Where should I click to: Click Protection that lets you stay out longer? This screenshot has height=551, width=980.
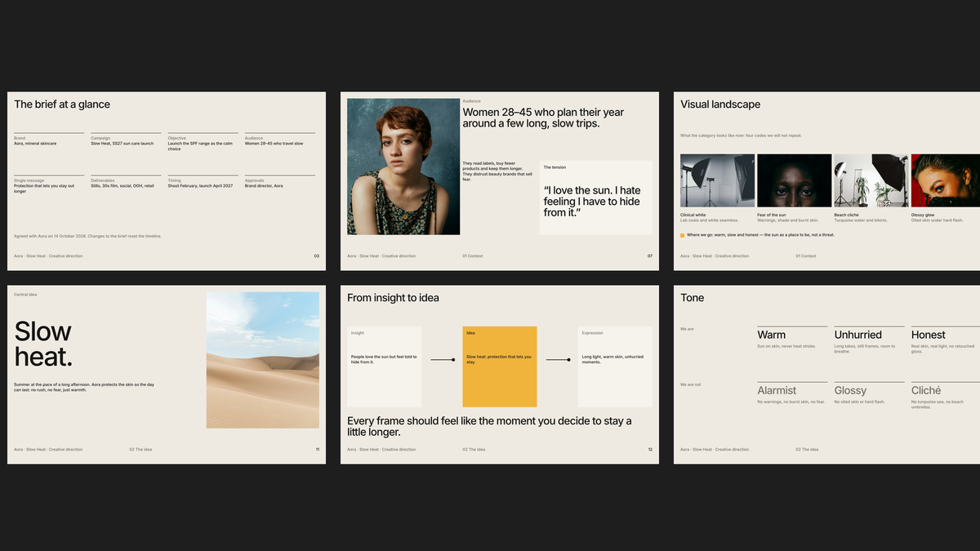(x=44, y=189)
